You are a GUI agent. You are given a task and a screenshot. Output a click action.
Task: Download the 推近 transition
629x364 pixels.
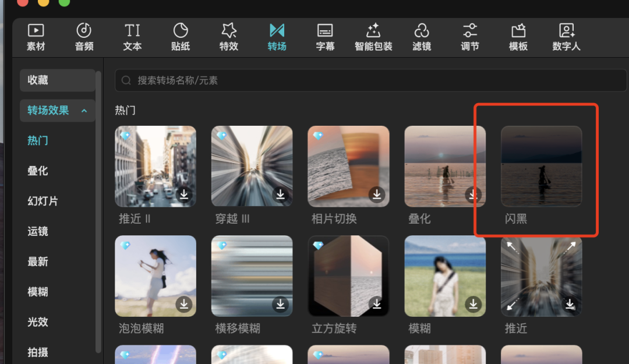tap(570, 304)
